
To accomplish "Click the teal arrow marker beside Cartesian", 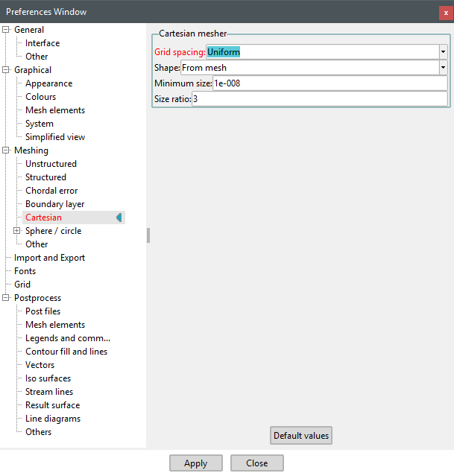I will click(119, 218).
